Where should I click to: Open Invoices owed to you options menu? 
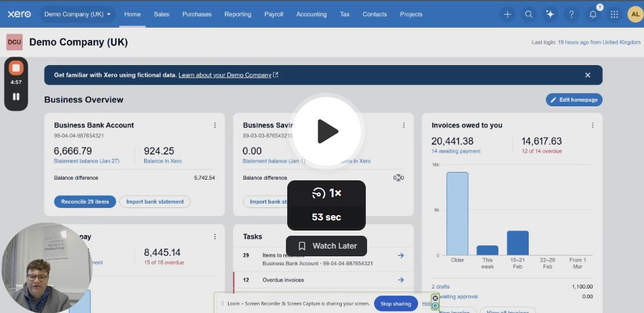tap(592, 126)
